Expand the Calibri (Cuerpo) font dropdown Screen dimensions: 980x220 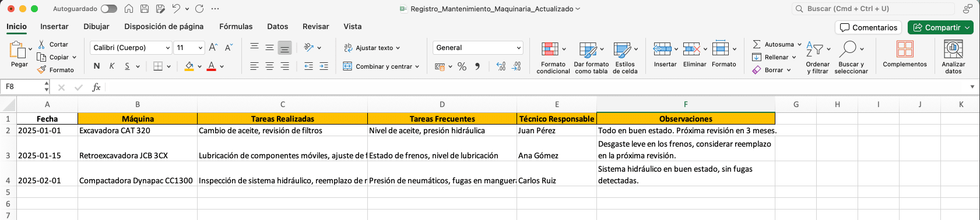point(168,48)
